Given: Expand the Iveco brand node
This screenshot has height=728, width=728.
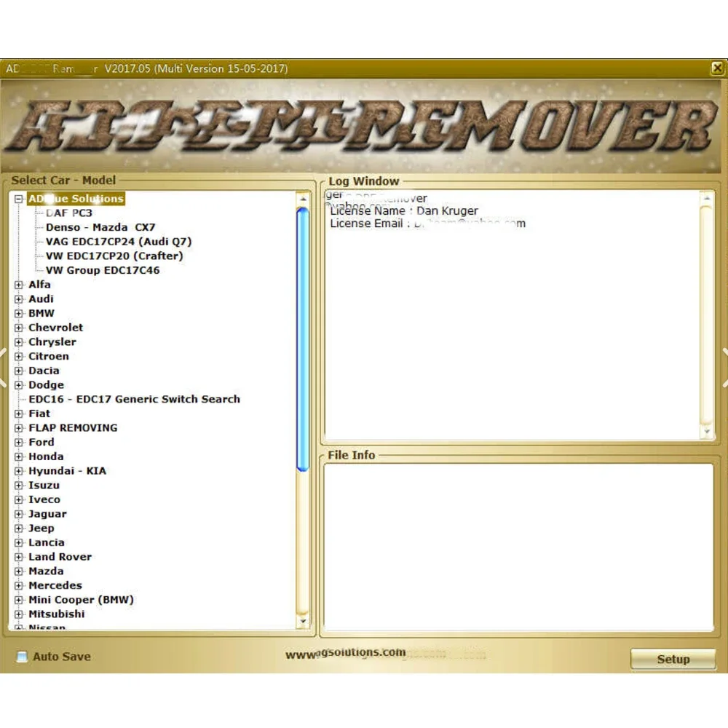Looking at the screenshot, I should 19,500.
